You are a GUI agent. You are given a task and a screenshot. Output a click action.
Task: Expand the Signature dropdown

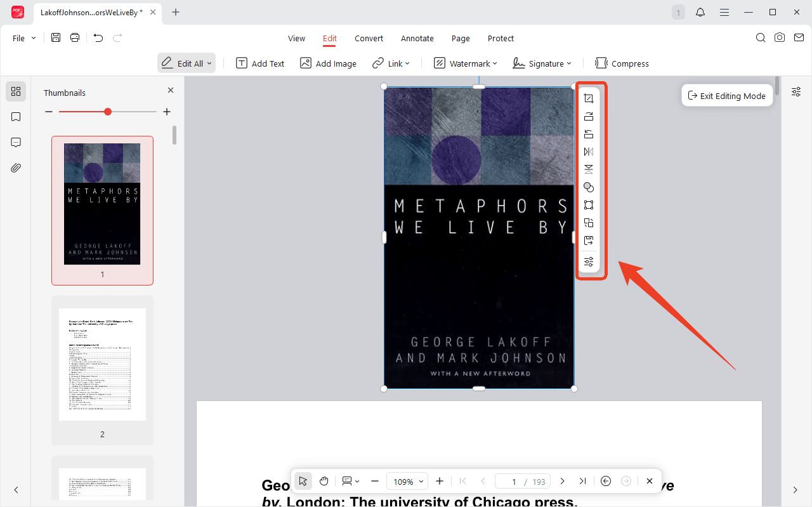coord(542,63)
